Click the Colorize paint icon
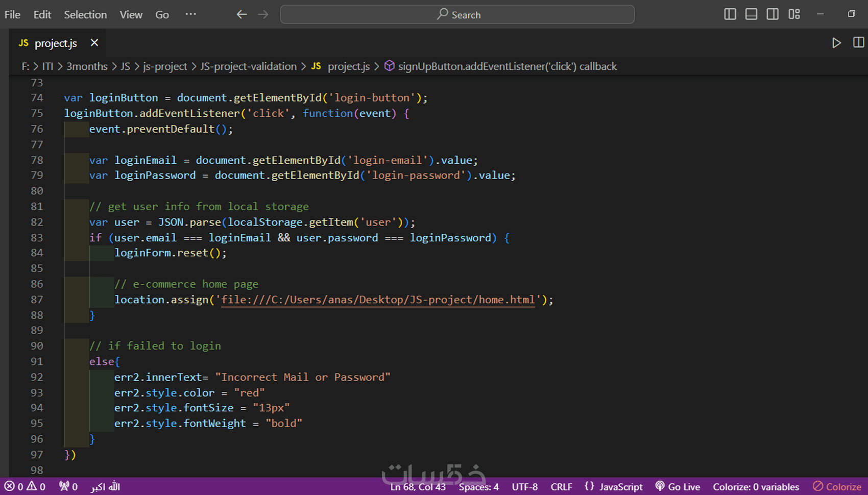Viewport: 868px width, 495px height. pyautogui.click(x=819, y=486)
